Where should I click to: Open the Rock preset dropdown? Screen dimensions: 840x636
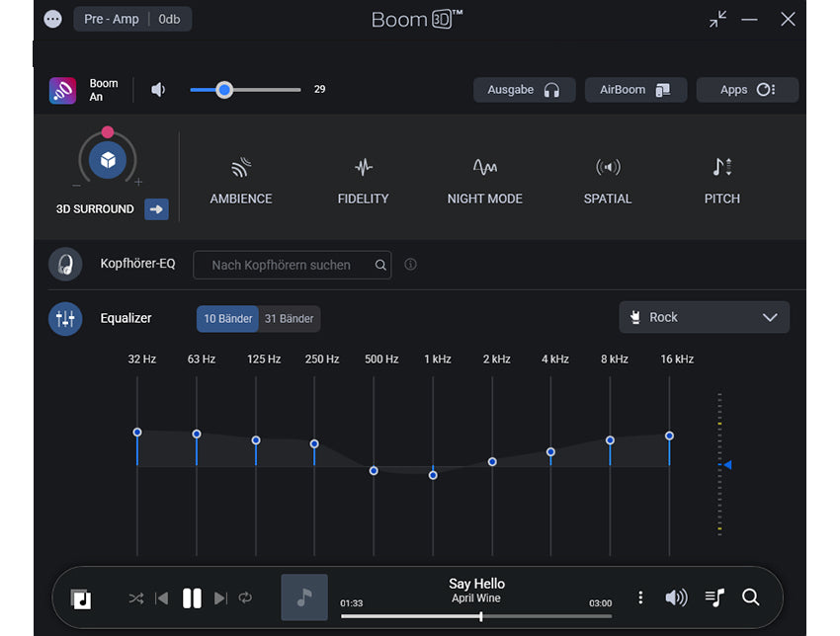(x=704, y=317)
